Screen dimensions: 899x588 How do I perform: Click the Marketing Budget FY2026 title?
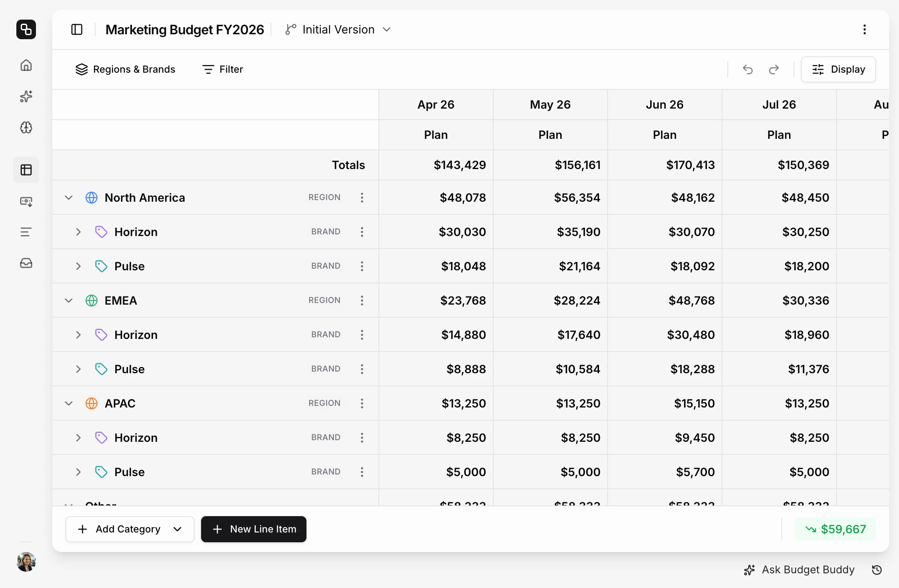click(x=185, y=29)
